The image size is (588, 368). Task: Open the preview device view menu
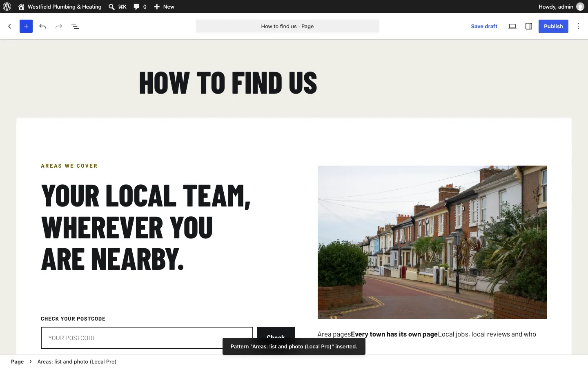coord(512,26)
